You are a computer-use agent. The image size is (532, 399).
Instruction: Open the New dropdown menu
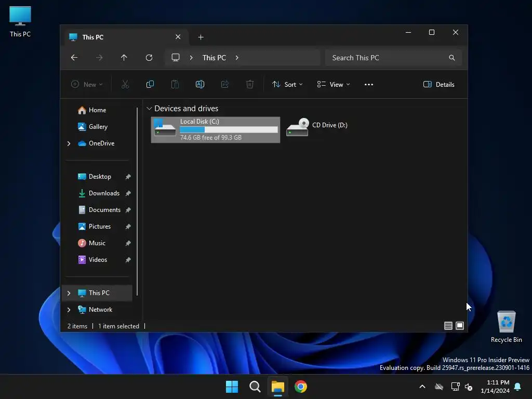coord(87,85)
